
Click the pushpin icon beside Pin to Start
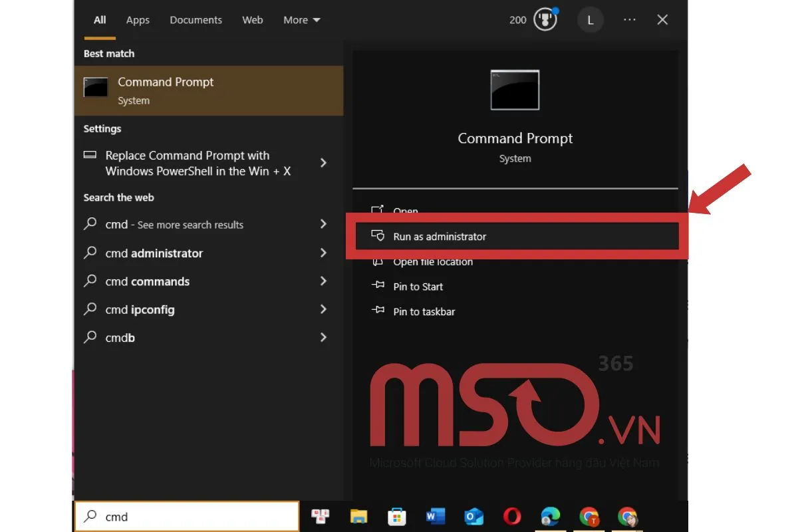coord(378,286)
